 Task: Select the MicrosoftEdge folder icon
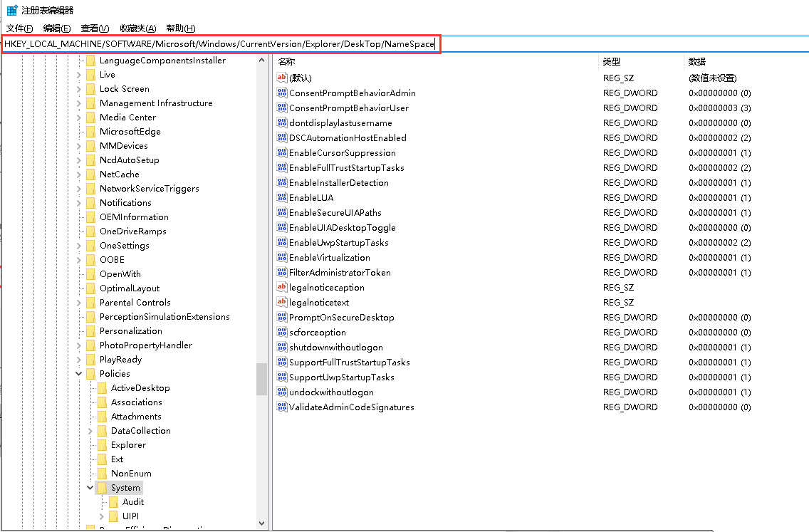pos(91,132)
